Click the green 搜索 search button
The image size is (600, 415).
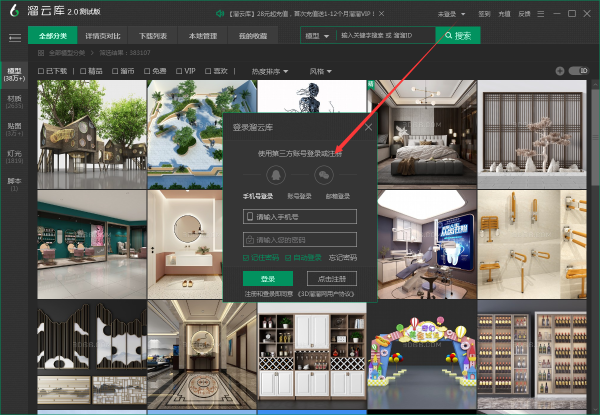pos(456,35)
